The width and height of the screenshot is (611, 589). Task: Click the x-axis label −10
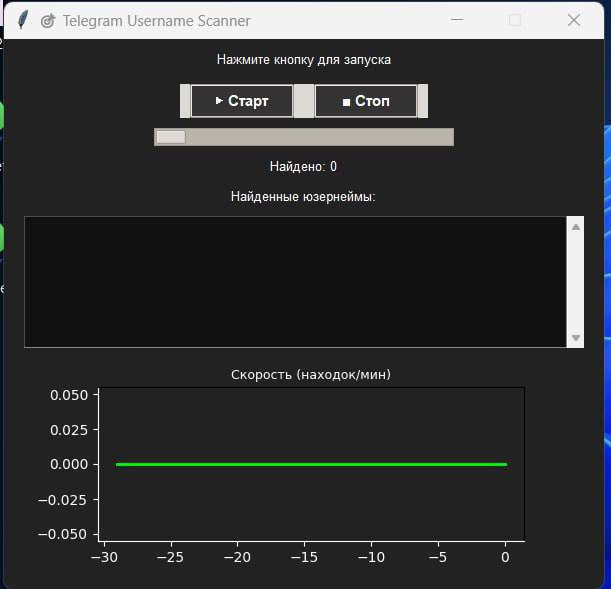point(371,557)
